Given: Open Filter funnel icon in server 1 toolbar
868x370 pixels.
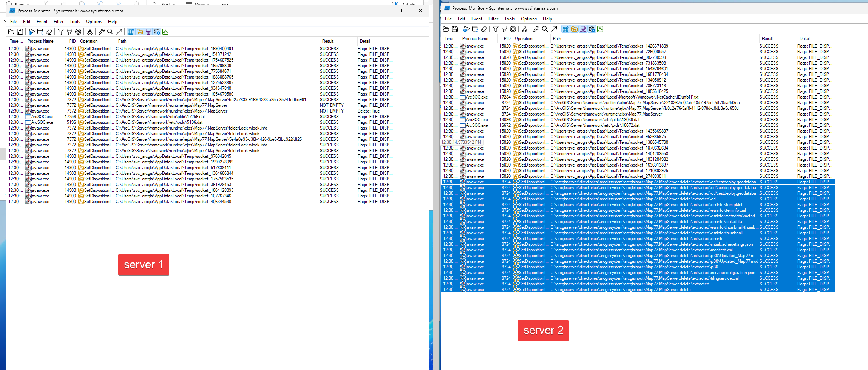Looking at the screenshot, I should (x=61, y=32).
